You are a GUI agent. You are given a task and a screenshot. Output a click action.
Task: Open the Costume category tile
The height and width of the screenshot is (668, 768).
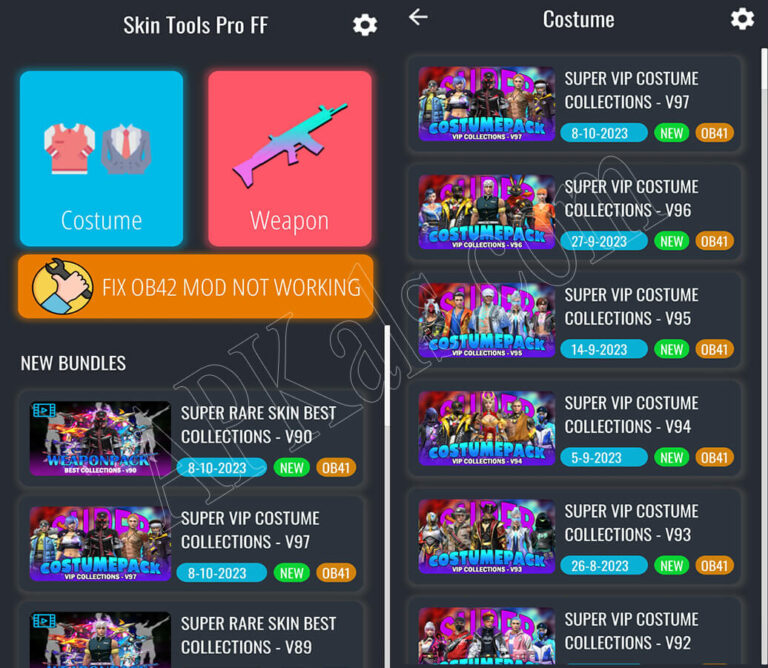click(x=101, y=158)
